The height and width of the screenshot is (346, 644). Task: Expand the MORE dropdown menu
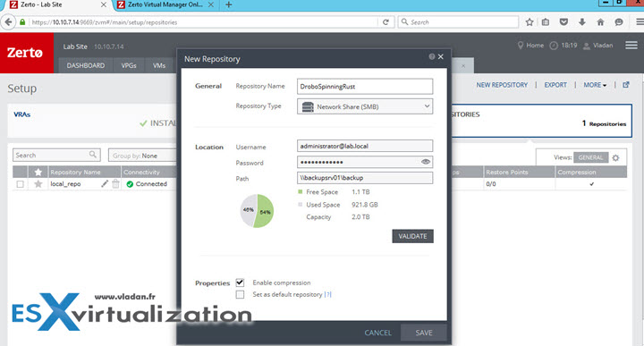(595, 85)
